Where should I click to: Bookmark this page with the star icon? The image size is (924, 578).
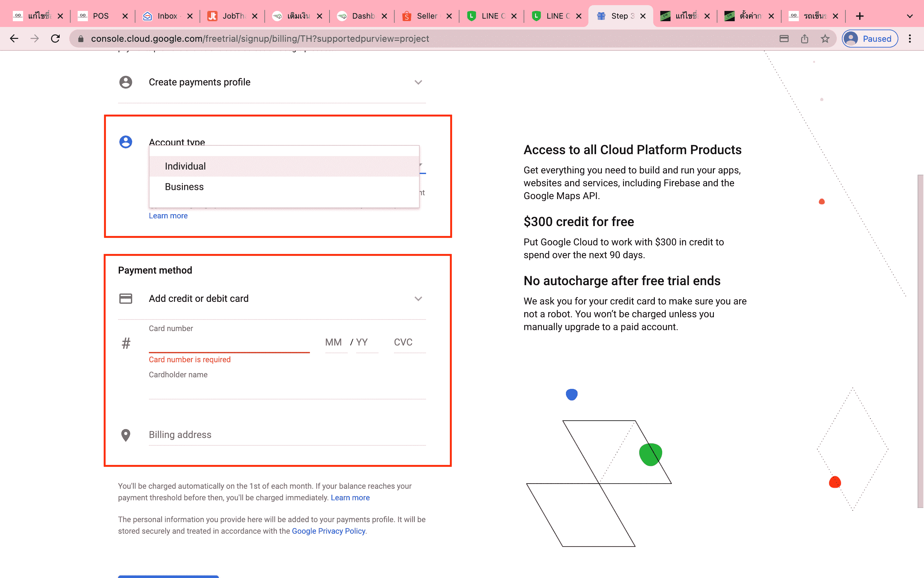[x=825, y=39]
